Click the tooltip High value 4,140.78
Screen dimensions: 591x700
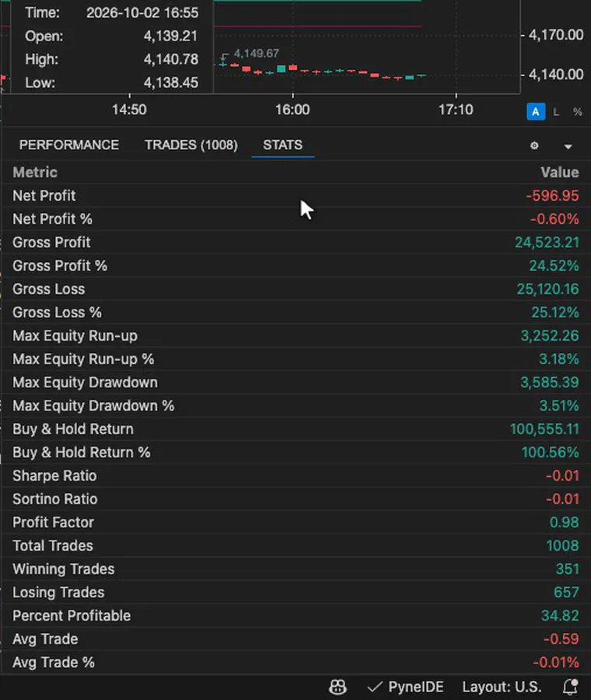click(170, 59)
